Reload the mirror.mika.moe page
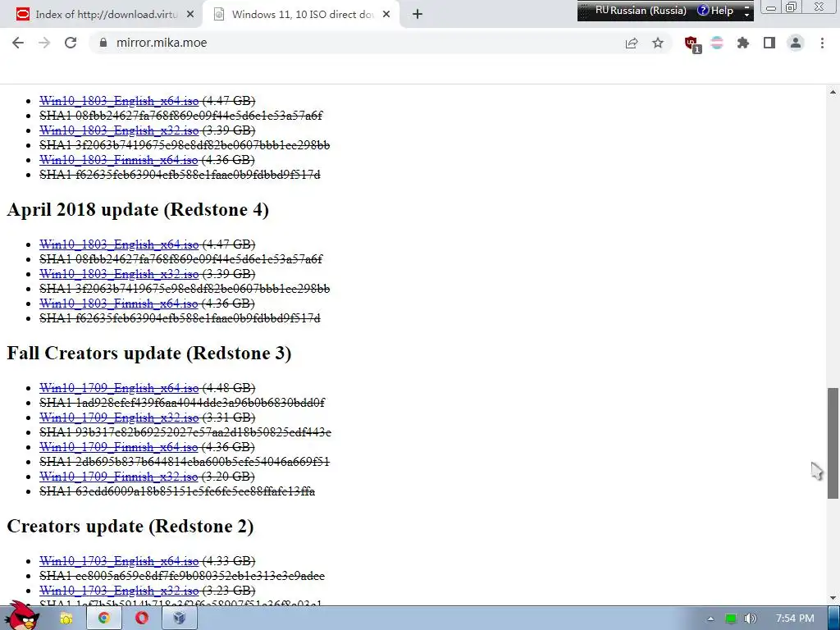This screenshot has height=630, width=840. [71, 43]
